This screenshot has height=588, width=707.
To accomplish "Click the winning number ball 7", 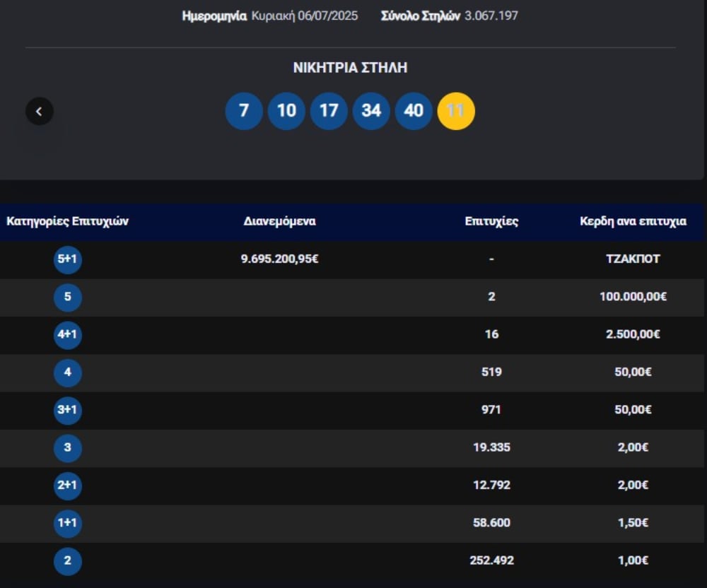I will 244,111.
